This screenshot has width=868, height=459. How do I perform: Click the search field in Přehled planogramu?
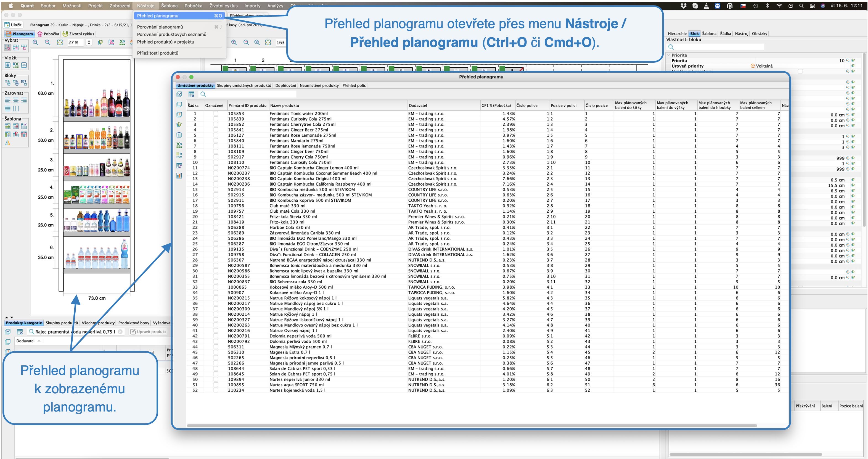coord(248,94)
